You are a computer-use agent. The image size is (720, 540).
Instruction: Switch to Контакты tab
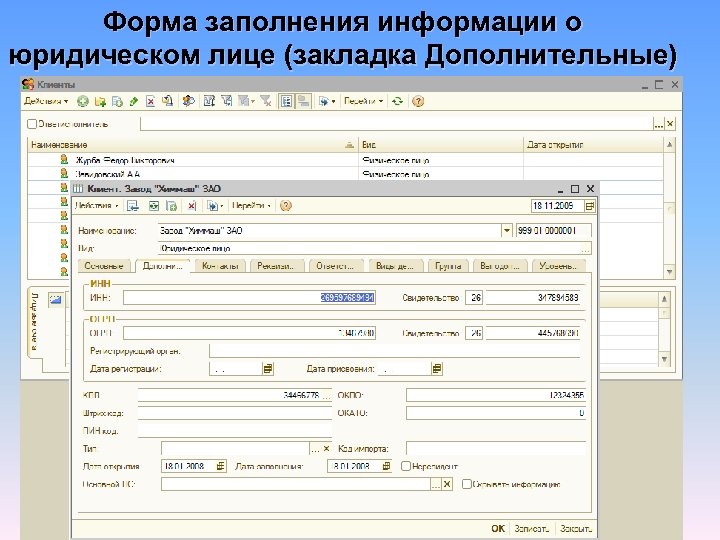[x=220, y=266]
